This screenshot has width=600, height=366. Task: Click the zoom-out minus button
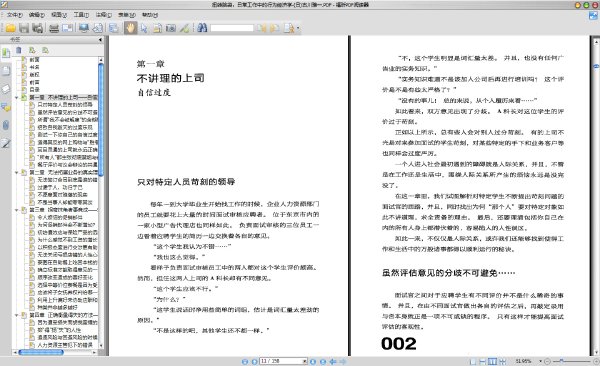tap(547, 361)
